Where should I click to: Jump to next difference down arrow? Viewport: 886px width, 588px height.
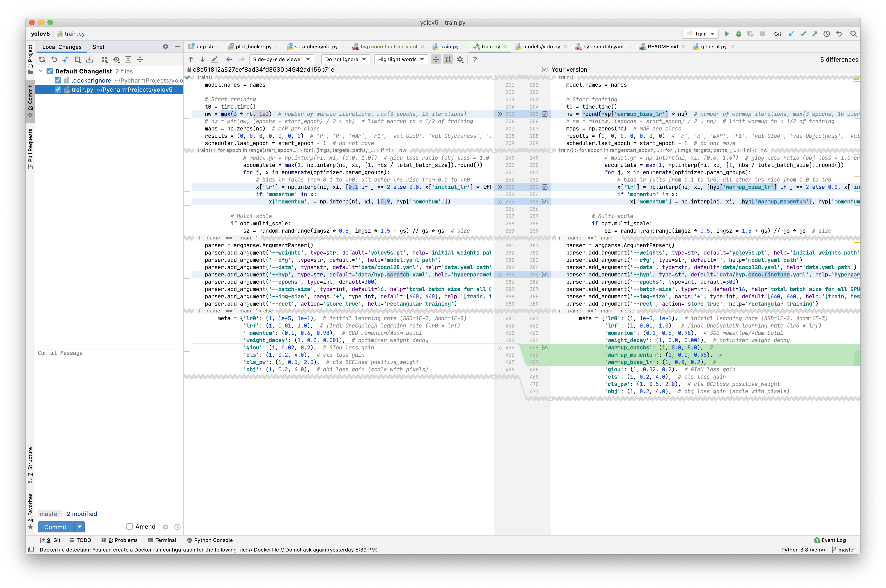point(203,59)
